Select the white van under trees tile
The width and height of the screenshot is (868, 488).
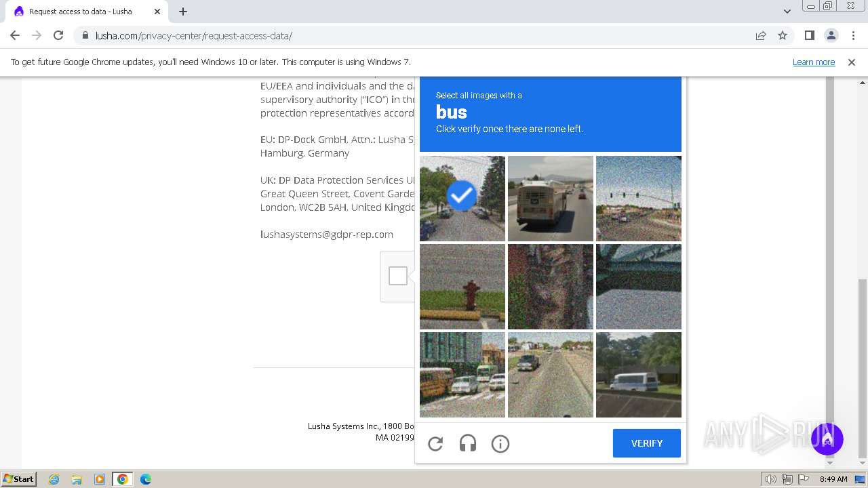coord(639,375)
